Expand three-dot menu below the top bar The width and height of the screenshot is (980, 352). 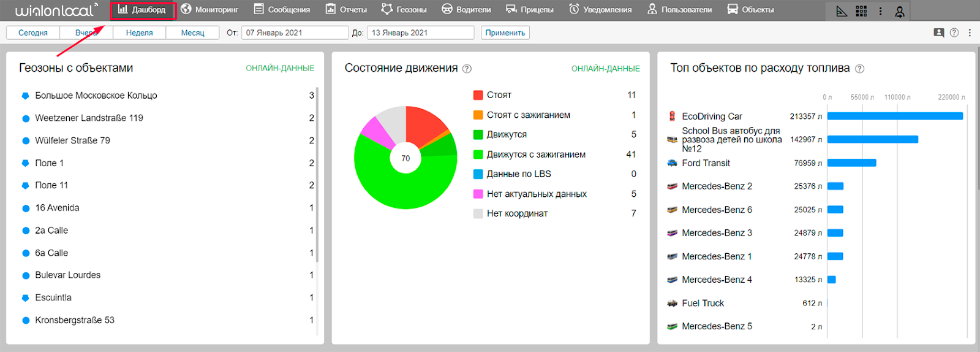[970, 33]
